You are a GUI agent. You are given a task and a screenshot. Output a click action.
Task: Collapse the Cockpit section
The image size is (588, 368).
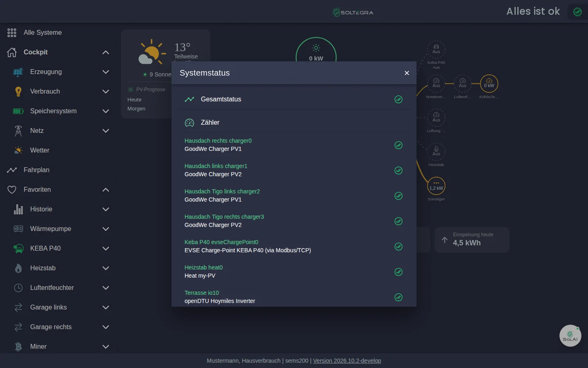point(106,52)
